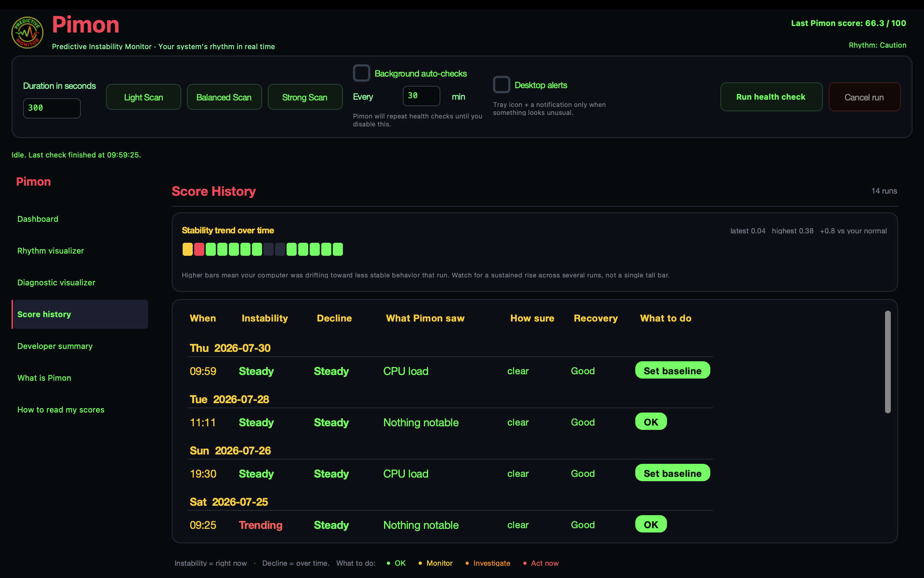The height and width of the screenshot is (578, 924).
Task: Choose the Balanced Scan preset
Action: pyautogui.click(x=224, y=97)
